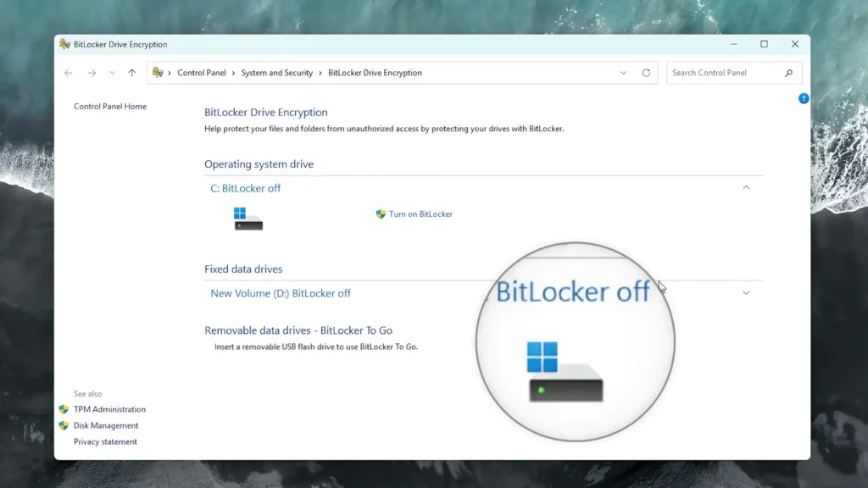Refresh the Control Panel page
Screen dimensions: 868x488
(x=646, y=73)
